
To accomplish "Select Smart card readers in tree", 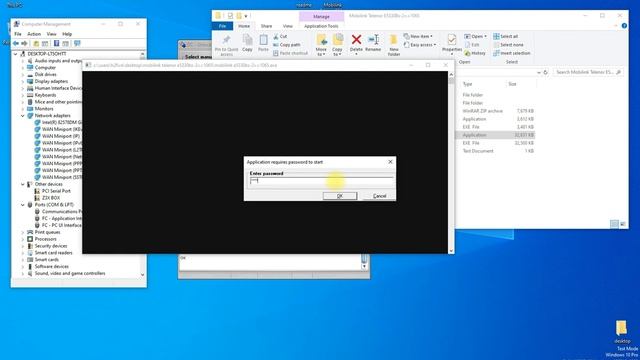I will click(x=53, y=253).
